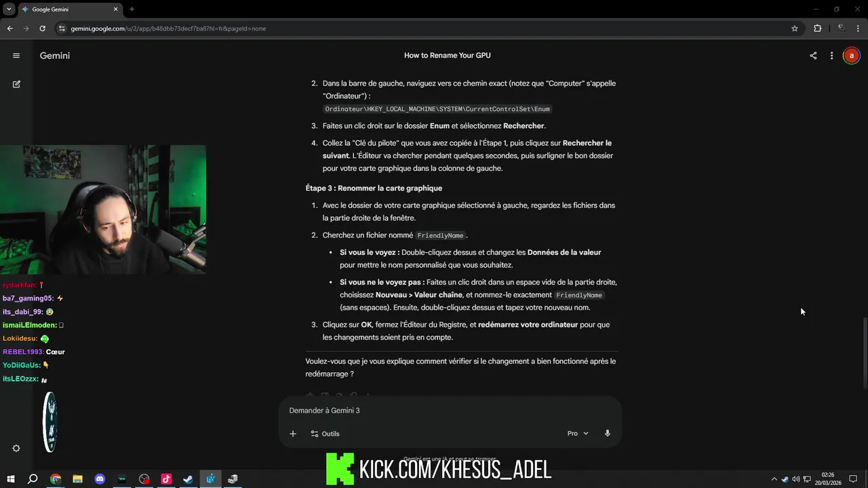Click the heading Étape 3 : Renommer la carte graphique
This screenshot has width=868, height=488.
coord(374,188)
